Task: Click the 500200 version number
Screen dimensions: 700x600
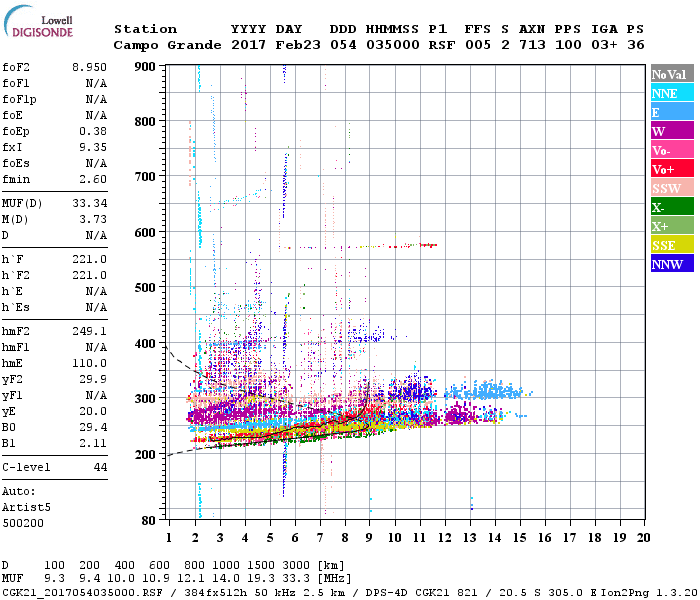Action: (x=23, y=523)
